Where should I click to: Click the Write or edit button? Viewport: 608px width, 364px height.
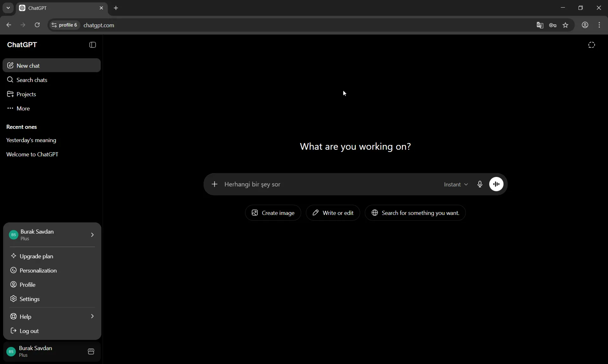(x=333, y=213)
